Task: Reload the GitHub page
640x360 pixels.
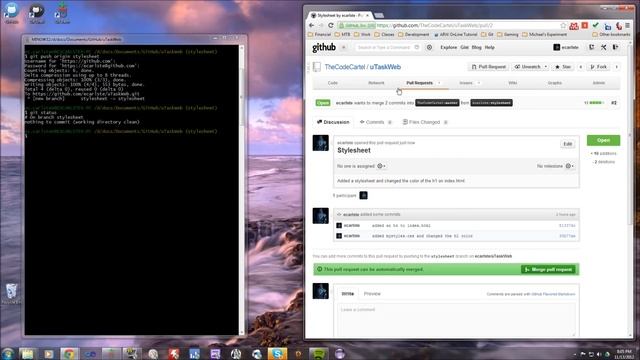Action: (331, 25)
